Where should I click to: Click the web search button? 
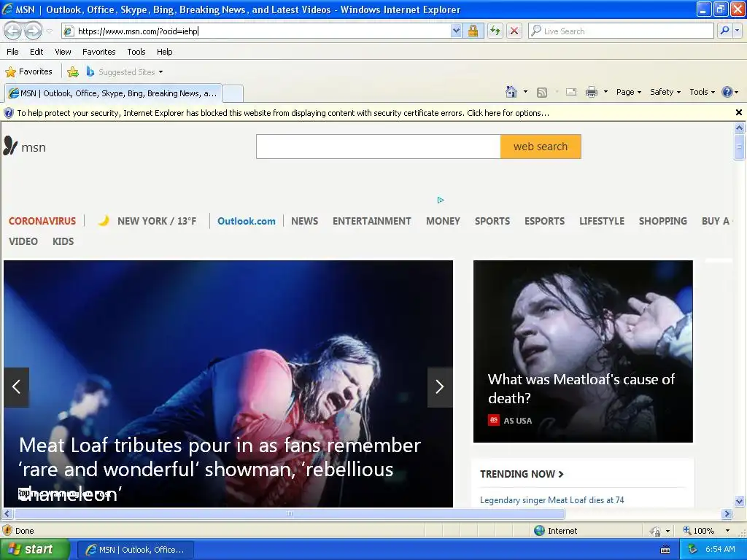pyautogui.click(x=541, y=147)
